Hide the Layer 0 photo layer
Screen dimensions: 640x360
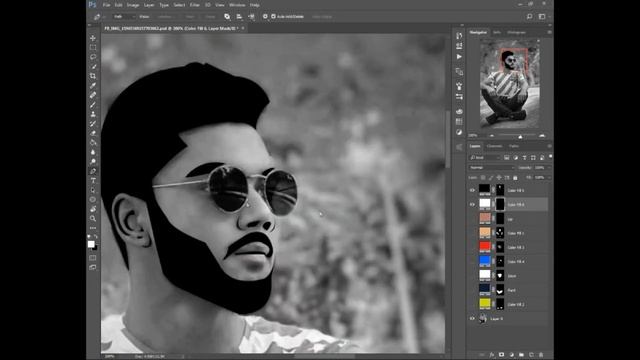[472, 319]
